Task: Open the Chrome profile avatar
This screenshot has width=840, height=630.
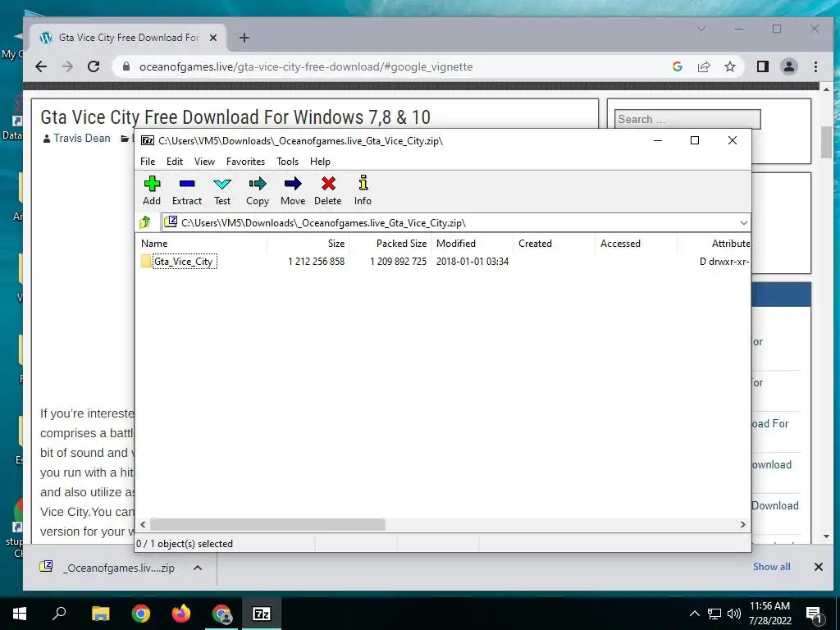Action: coord(789,66)
